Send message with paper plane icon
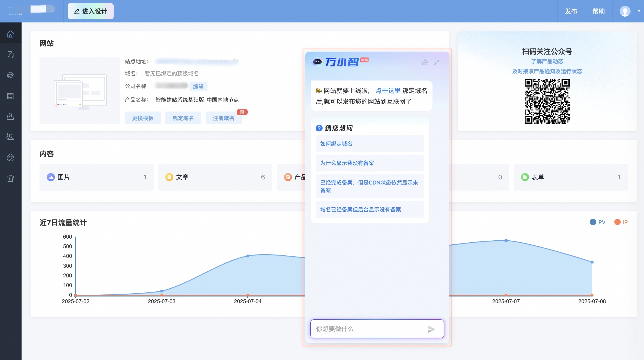 431,329
